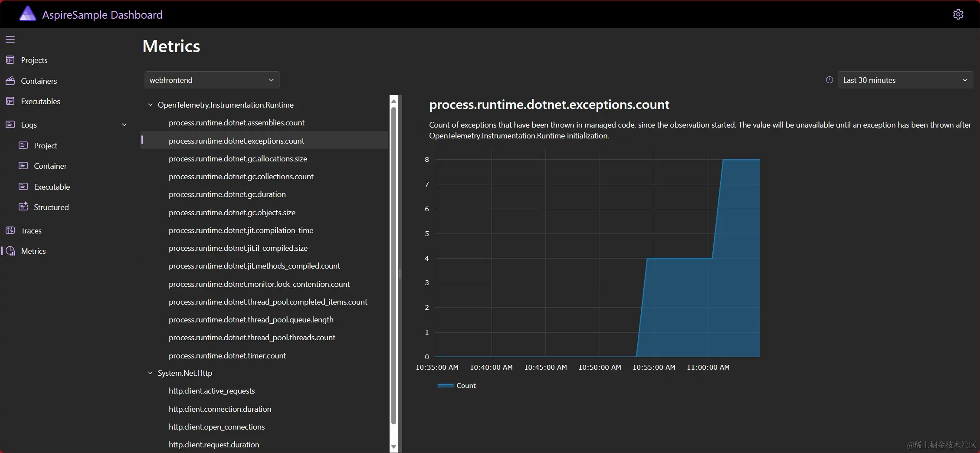
Task: Click scrollbar down arrow in metrics list
Action: 393,446
